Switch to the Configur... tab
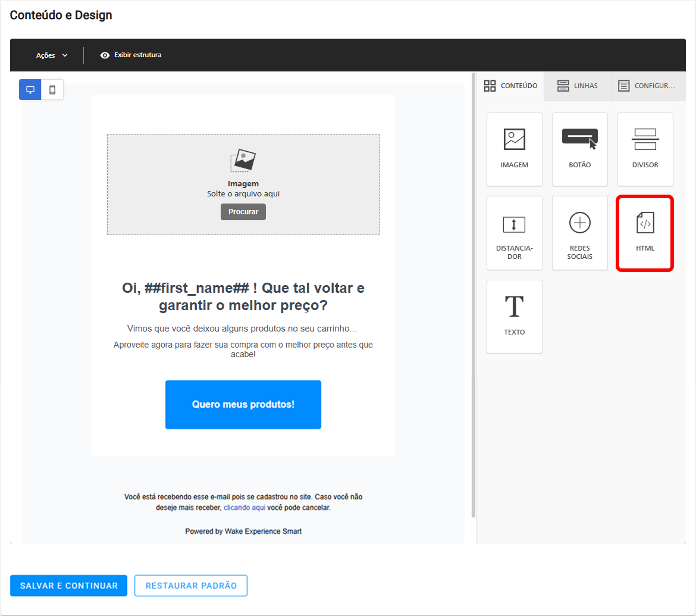This screenshot has height=616, width=696. (648, 86)
